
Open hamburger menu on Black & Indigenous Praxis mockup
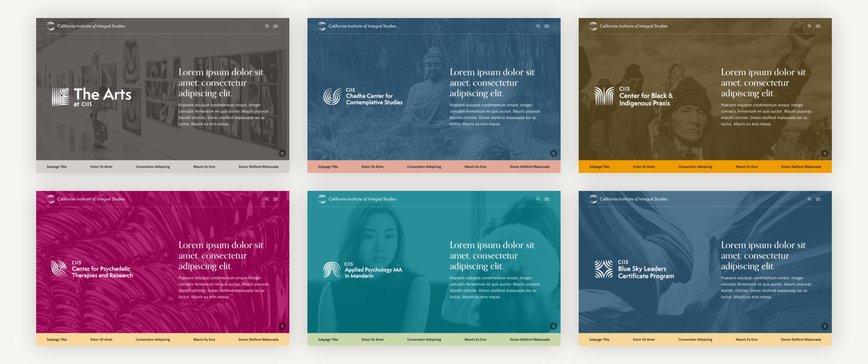point(818,26)
